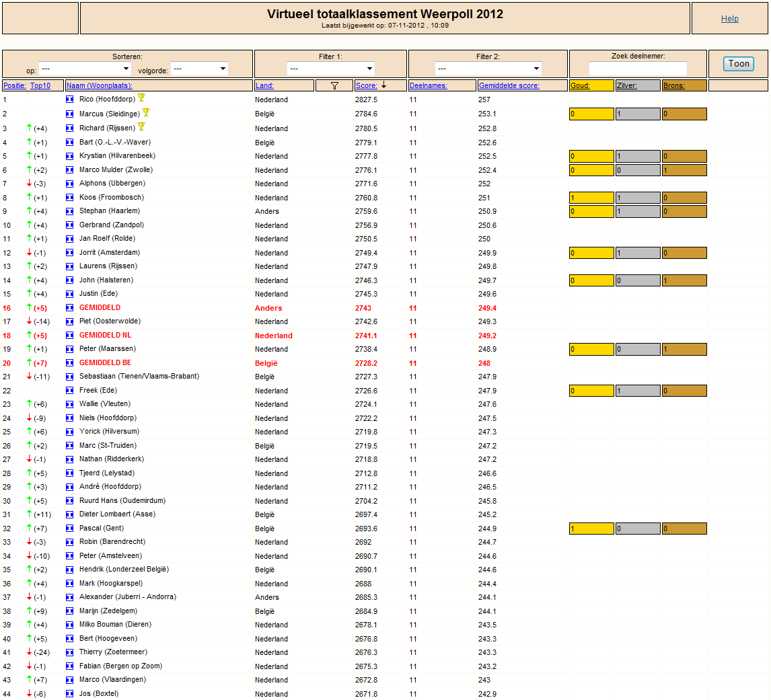Viewport: 771px width, 700px height.
Task: Click the blue icon next to Alphons (Ubbergen)
Action: point(70,184)
